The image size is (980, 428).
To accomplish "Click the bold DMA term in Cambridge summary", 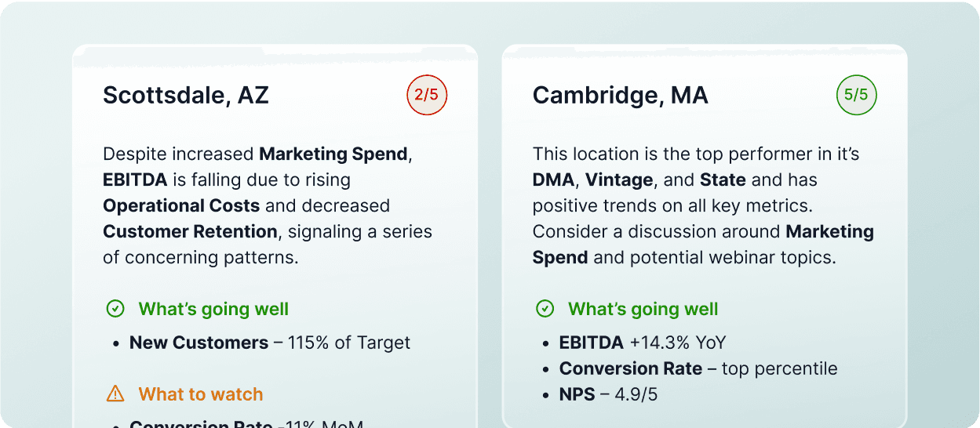I will click(x=554, y=180).
